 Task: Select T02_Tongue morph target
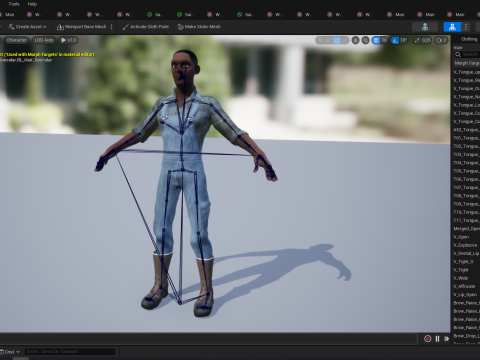(x=466, y=146)
